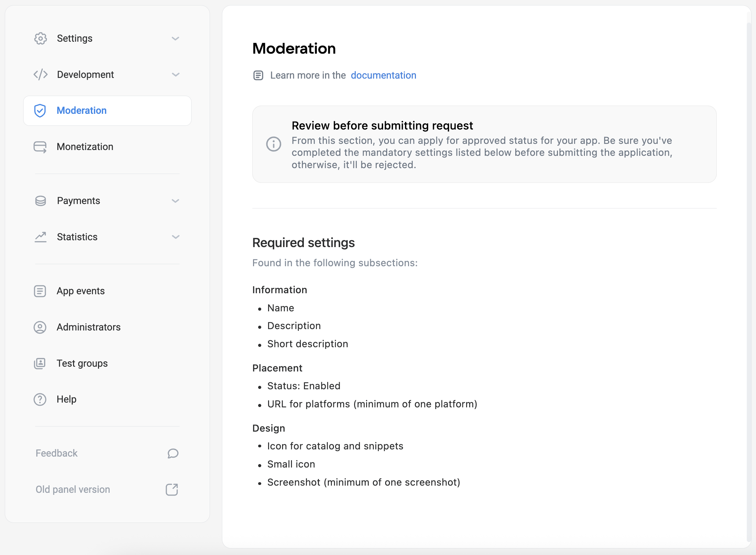Click the Moderation shield icon
756x555 pixels.
[40, 111]
